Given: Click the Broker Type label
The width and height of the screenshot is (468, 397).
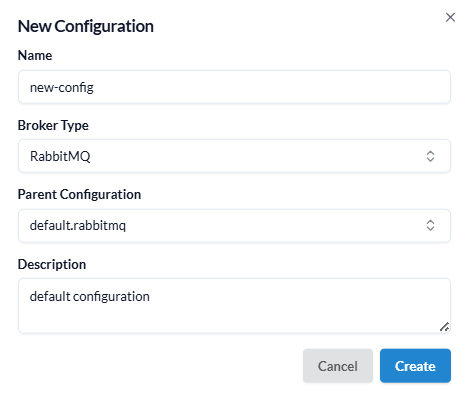Looking at the screenshot, I should click(x=53, y=126).
